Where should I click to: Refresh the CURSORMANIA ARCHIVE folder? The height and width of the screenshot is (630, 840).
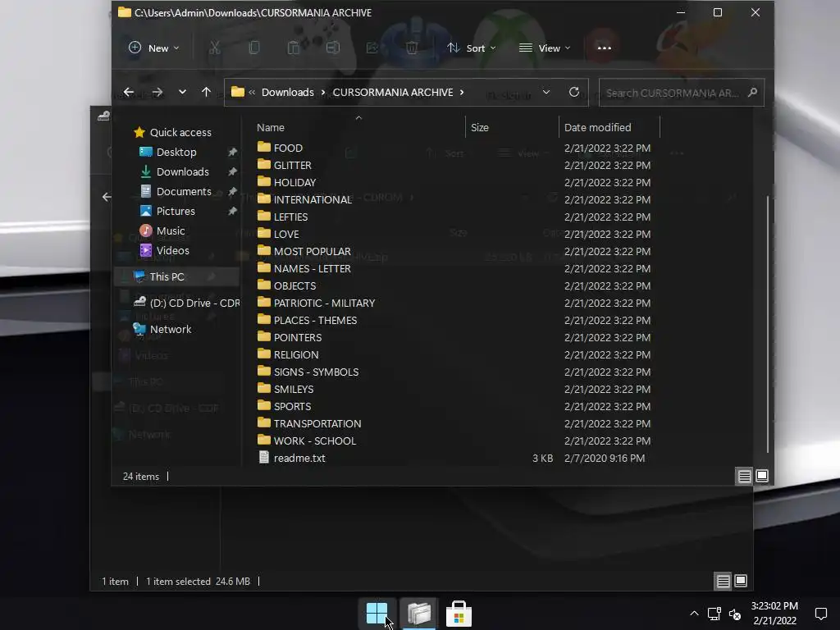click(573, 92)
